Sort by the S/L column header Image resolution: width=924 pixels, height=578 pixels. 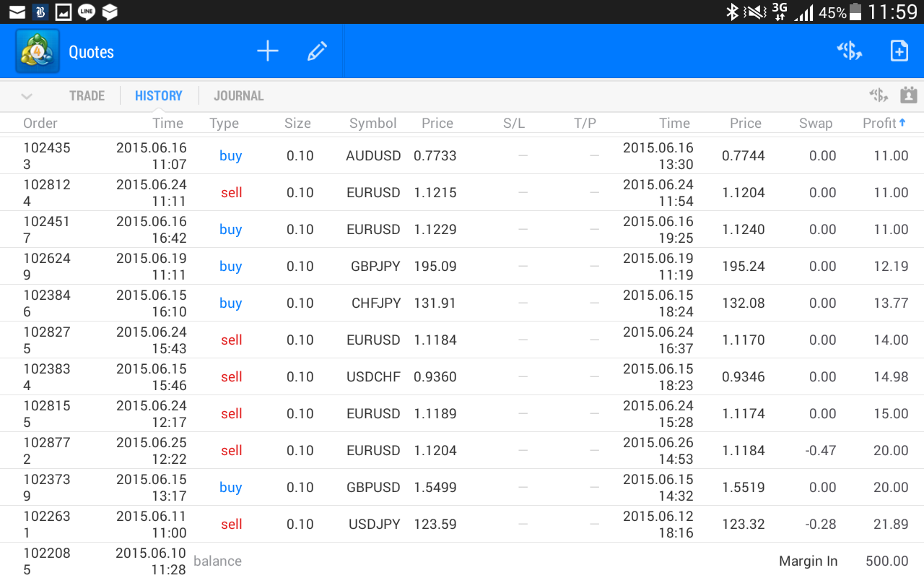click(514, 124)
